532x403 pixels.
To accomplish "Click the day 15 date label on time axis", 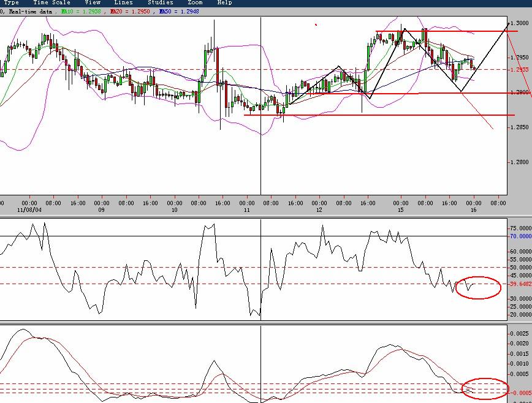I will pyautogui.click(x=401, y=210).
